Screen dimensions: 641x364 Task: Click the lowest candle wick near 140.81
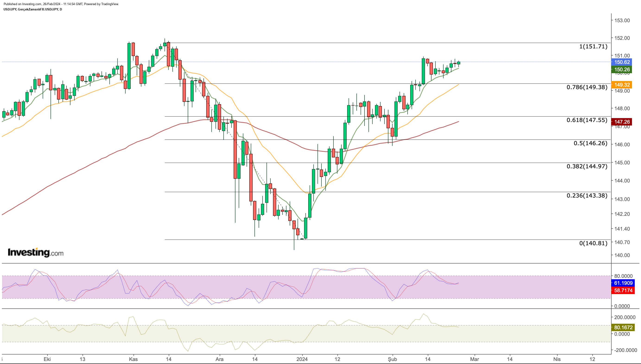click(x=294, y=235)
